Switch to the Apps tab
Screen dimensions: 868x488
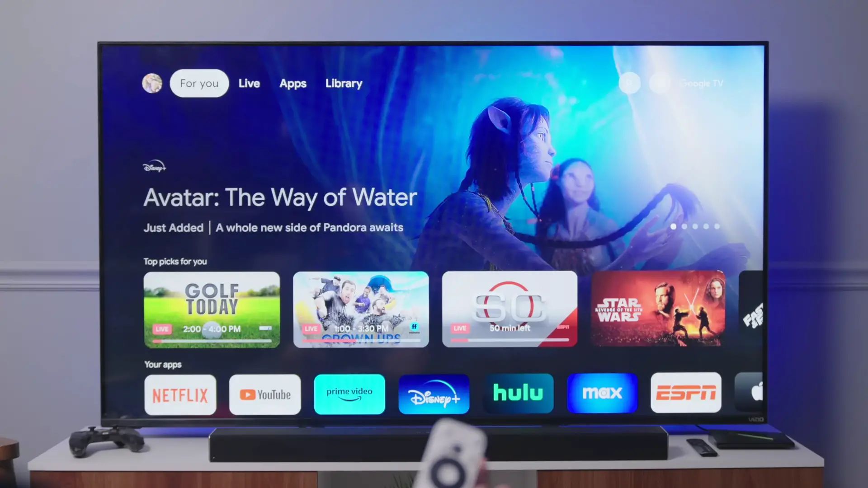coord(292,83)
